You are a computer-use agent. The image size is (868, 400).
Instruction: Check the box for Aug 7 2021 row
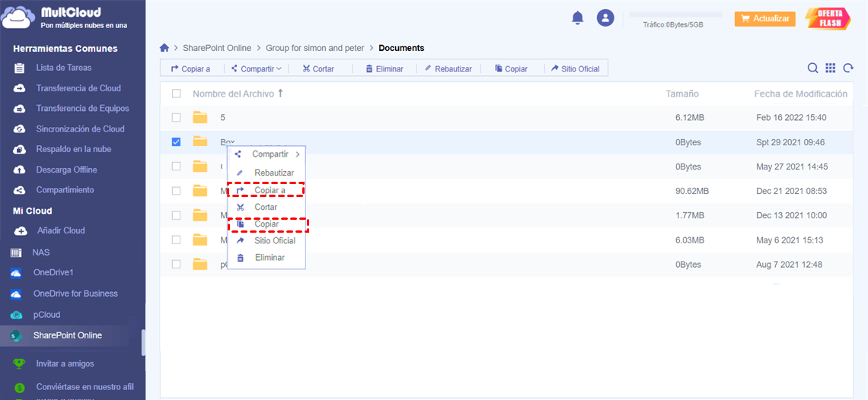coord(176,264)
